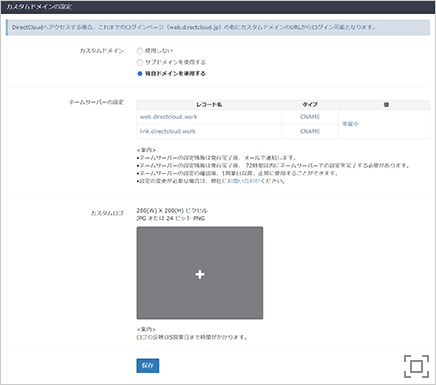This screenshot has width=436, height=385.
Task: Click the ロゴの反映 5営業日 note
Action: coord(192,337)
